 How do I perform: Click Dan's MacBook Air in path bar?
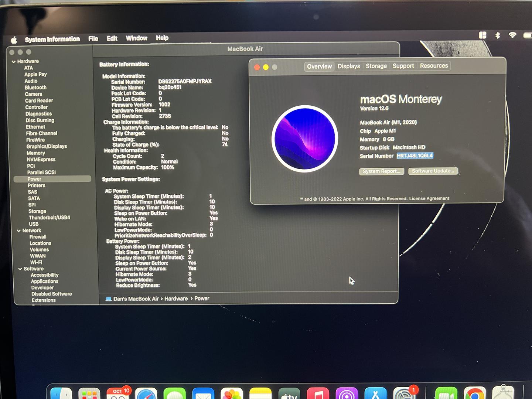tap(136, 299)
